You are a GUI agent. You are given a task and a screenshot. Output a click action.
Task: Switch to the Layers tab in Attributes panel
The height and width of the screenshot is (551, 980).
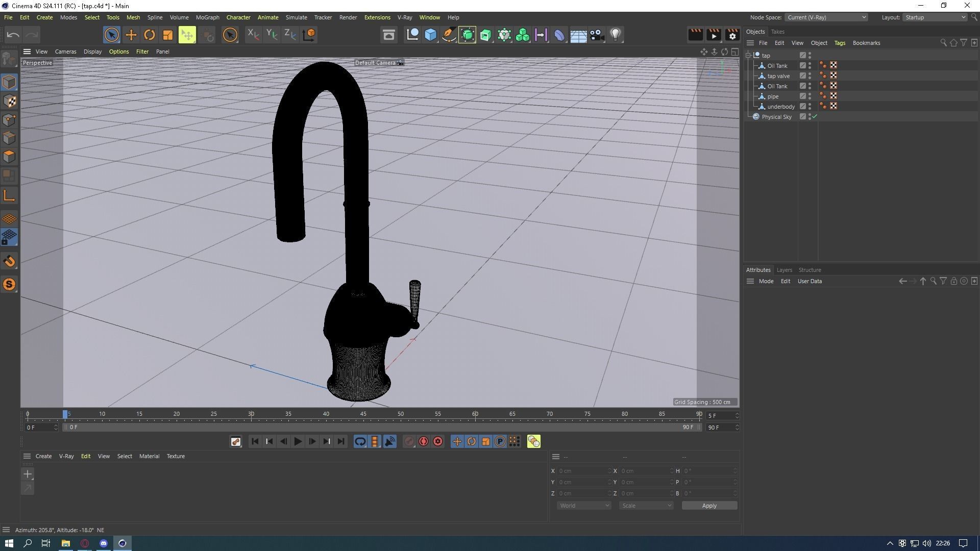coord(784,270)
